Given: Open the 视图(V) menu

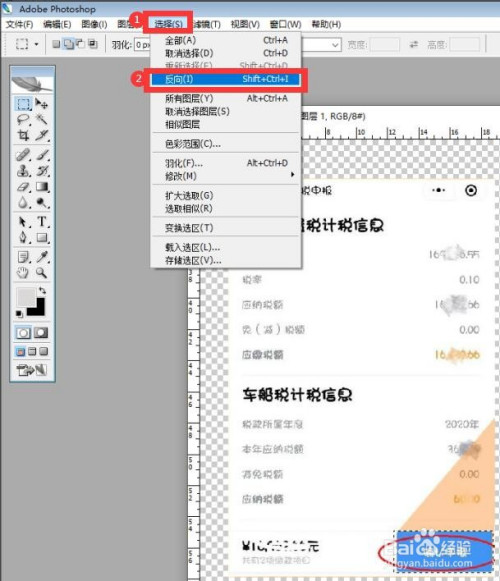Looking at the screenshot, I should 245,24.
